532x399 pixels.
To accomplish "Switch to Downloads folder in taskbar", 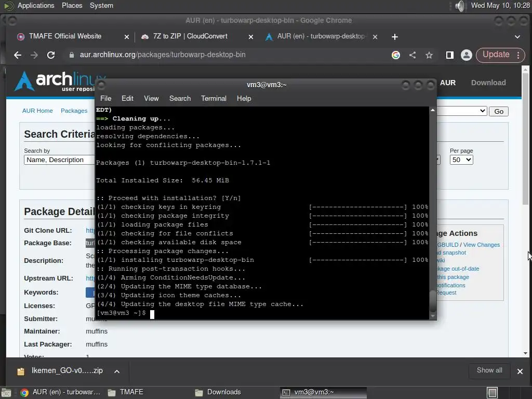I will click(x=219, y=392).
